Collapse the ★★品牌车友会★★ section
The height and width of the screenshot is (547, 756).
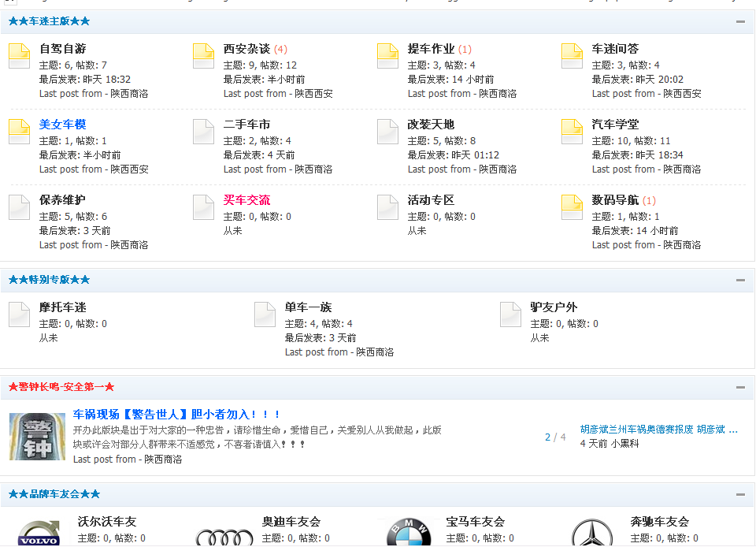pyautogui.click(x=740, y=494)
